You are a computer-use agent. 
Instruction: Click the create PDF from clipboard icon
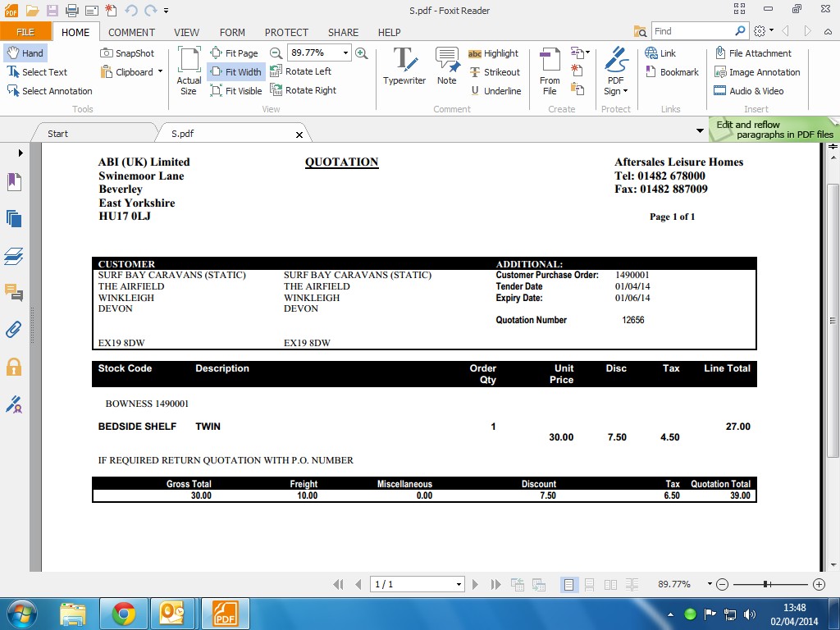[x=577, y=89]
